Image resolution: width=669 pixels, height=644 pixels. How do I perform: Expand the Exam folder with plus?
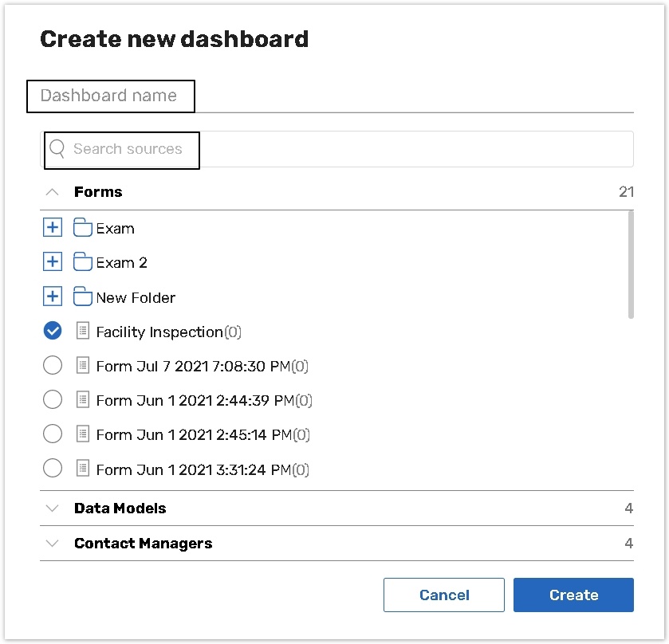click(52, 228)
